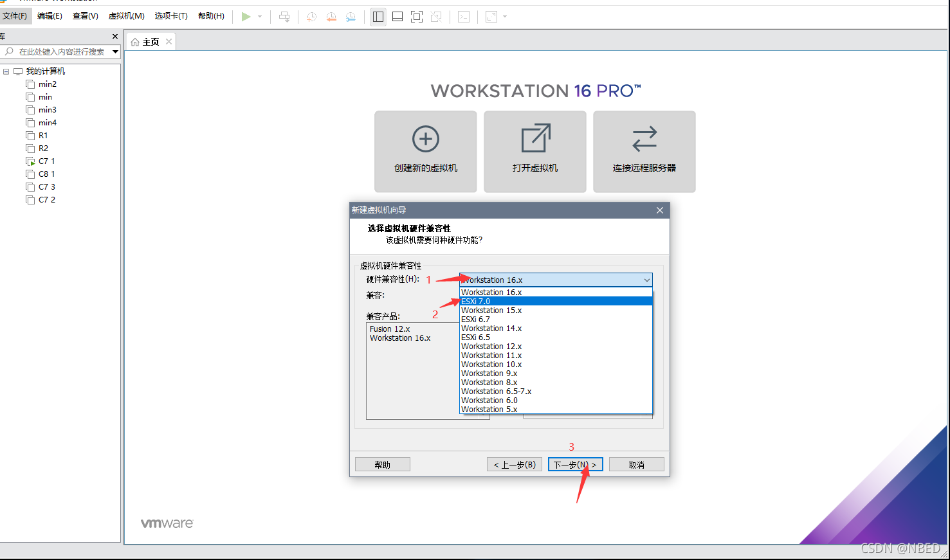The height and width of the screenshot is (560, 950).
Task: Click the take snapshot clock icon
Action: (x=311, y=17)
